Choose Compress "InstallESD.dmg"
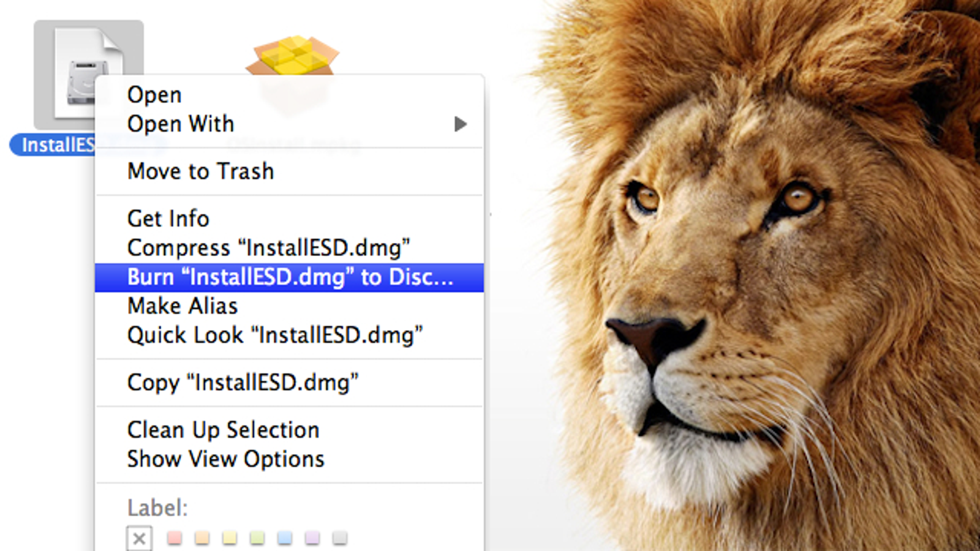The image size is (980, 551). 289,248
